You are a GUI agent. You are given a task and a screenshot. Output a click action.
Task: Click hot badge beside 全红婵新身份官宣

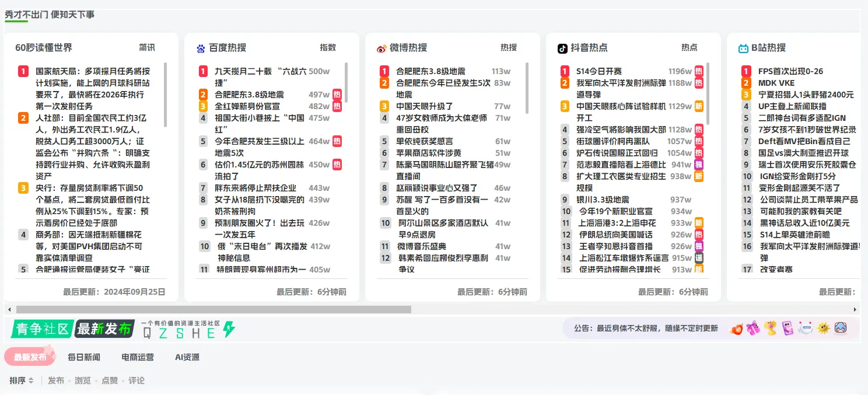coord(337,106)
